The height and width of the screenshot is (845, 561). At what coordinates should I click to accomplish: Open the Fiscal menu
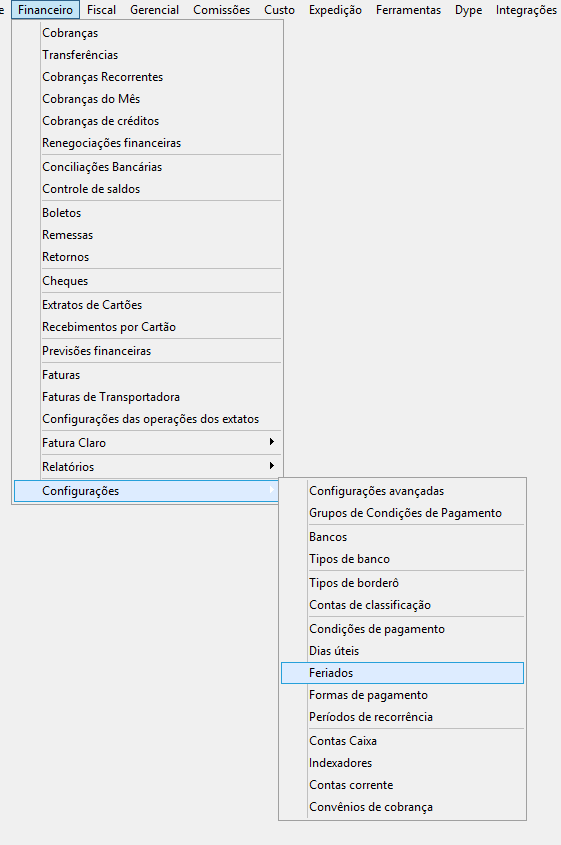[101, 10]
